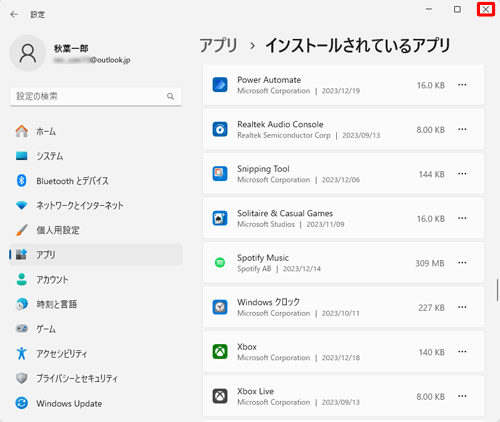The height and width of the screenshot is (422, 500).
Task: Click the Realtek Semiconductor Corp publisher text
Action: (x=284, y=135)
